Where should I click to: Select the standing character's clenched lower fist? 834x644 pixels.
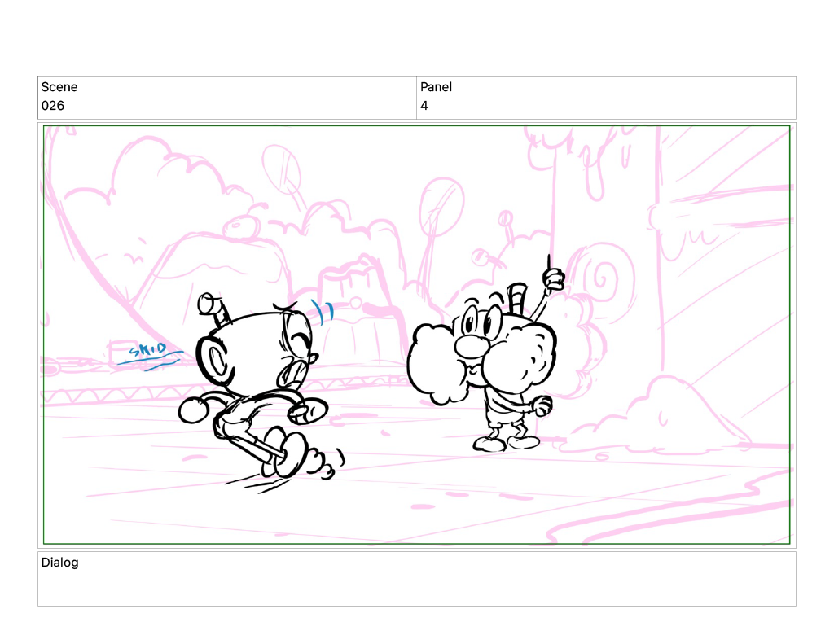pyautogui.click(x=539, y=404)
